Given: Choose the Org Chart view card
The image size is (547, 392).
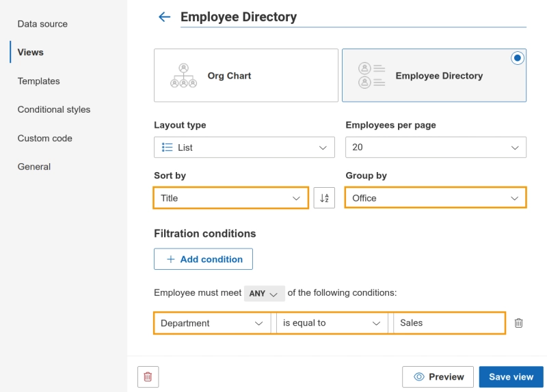Looking at the screenshot, I should pos(246,75).
